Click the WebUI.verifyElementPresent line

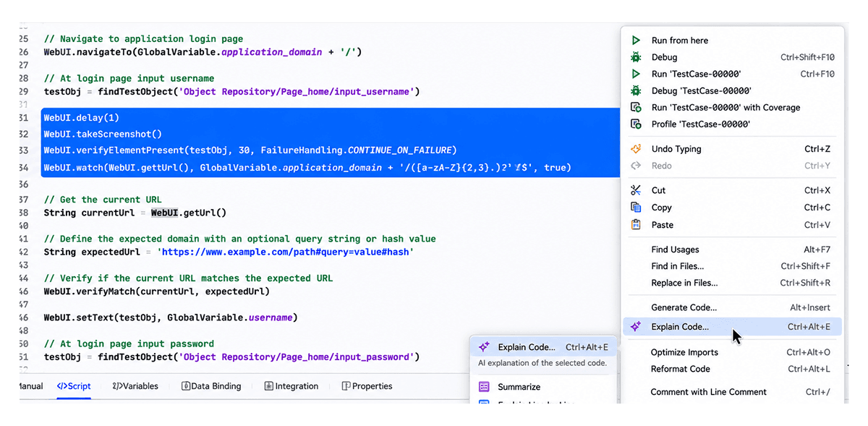(x=250, y=150)
